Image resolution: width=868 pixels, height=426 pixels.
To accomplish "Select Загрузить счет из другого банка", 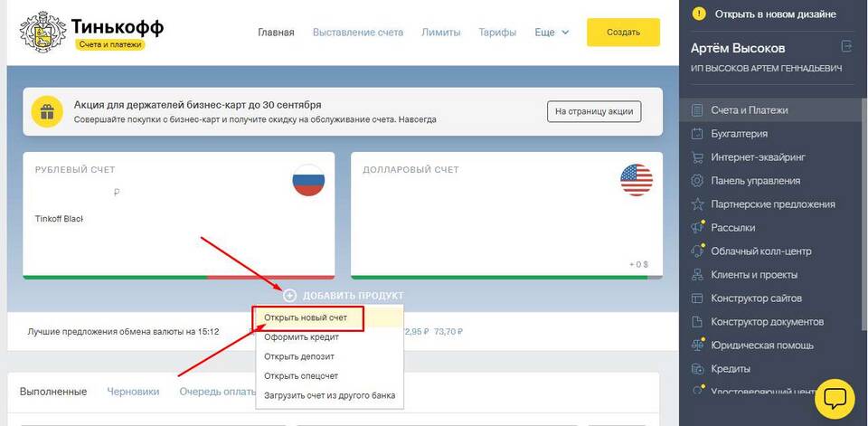I will point(330,395).
